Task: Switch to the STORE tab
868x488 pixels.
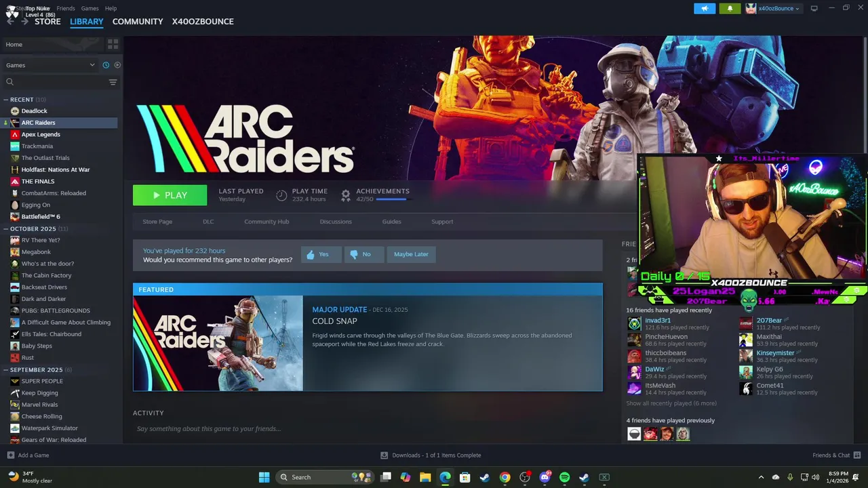Action: coord(47,22)
